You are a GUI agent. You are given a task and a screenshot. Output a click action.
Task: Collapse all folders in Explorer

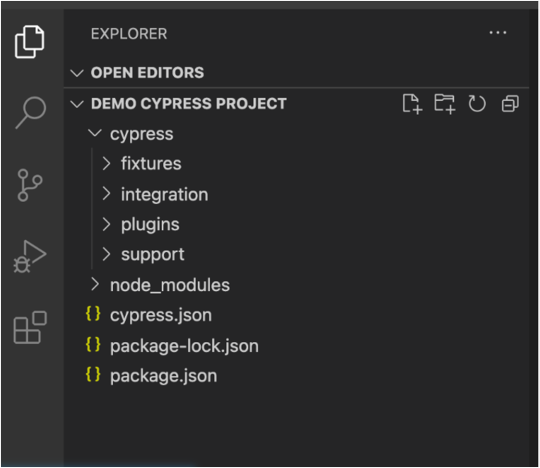click(510, 103)
